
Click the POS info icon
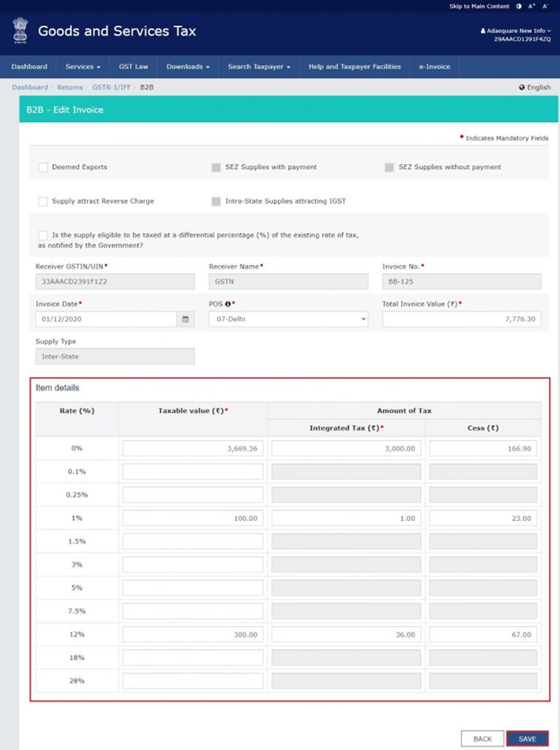tap(227, 304)
